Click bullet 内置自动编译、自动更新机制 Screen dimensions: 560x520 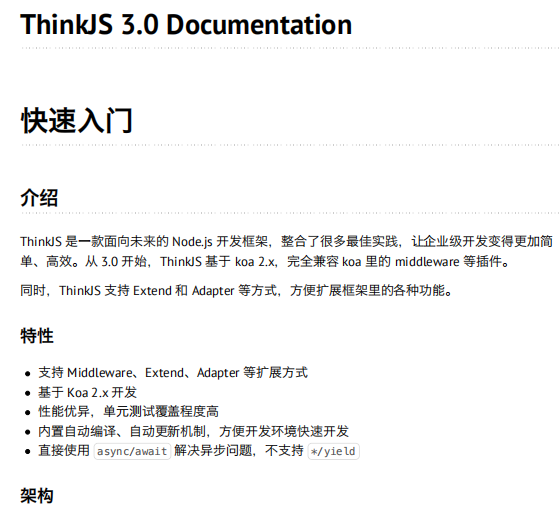[x=194, y=431]
